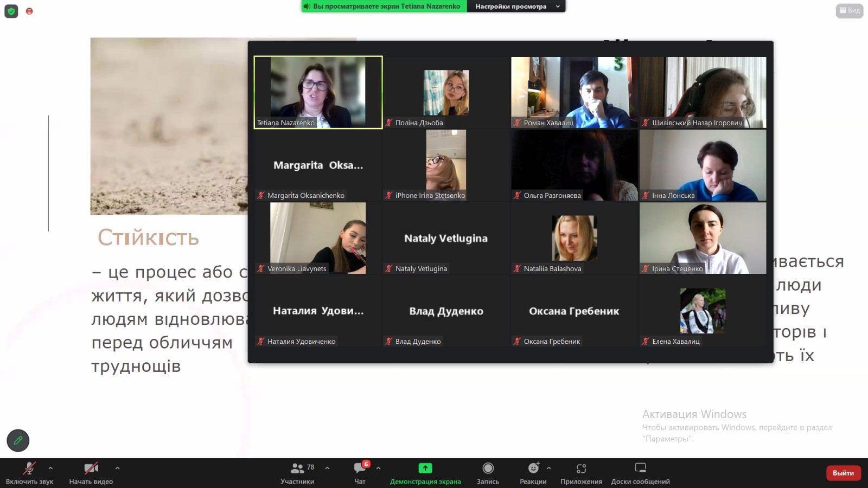This screenshot has width=868, height=488.
Task: Open the Участники participants panel
Action: click(x=297, y=473)
